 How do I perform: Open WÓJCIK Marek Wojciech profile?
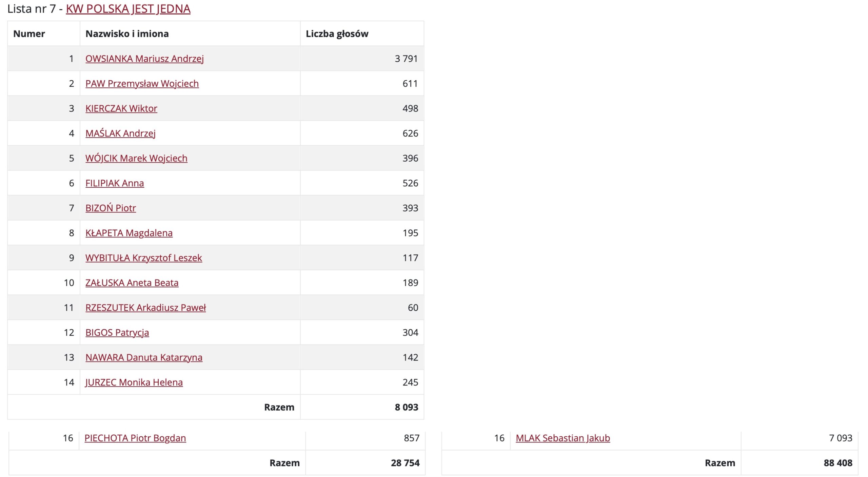pos(136,158)
